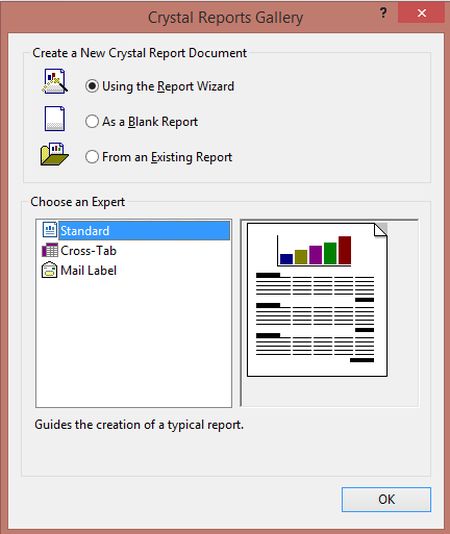Viewport: 450px width, 534px height.
Task: Select the Mail Label expert entry
Action: [88, 270]
